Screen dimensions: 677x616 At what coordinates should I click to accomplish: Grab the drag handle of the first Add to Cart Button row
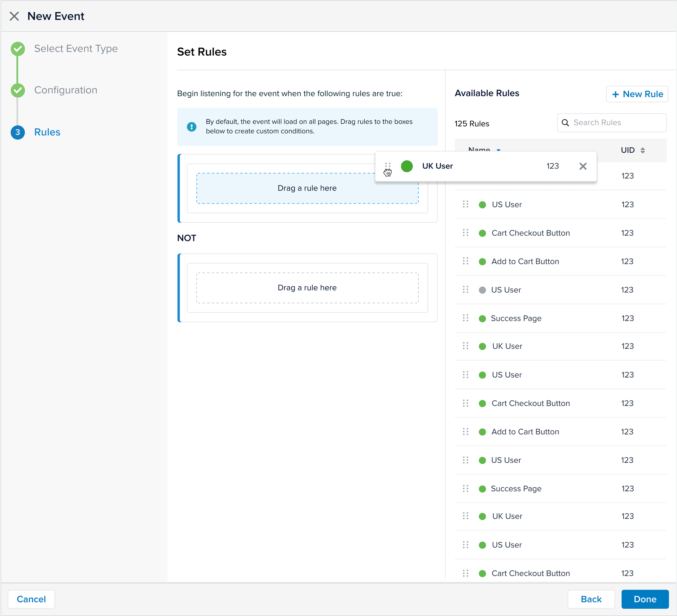(465, 261)
